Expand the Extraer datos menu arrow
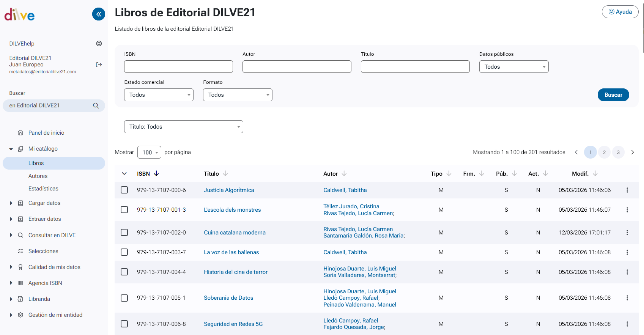Image resolution: width=644 pixels, height=335 pixels. [x=11, y=219]
